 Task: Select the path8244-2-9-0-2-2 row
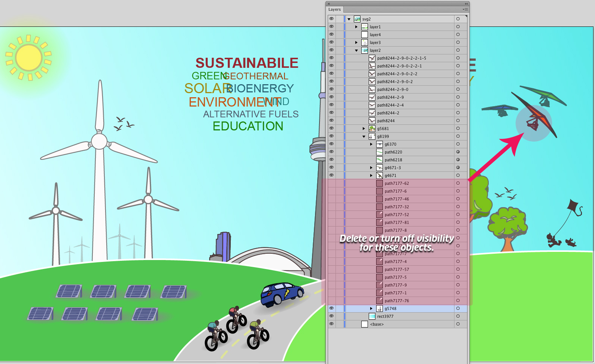[x=397, y=74]
